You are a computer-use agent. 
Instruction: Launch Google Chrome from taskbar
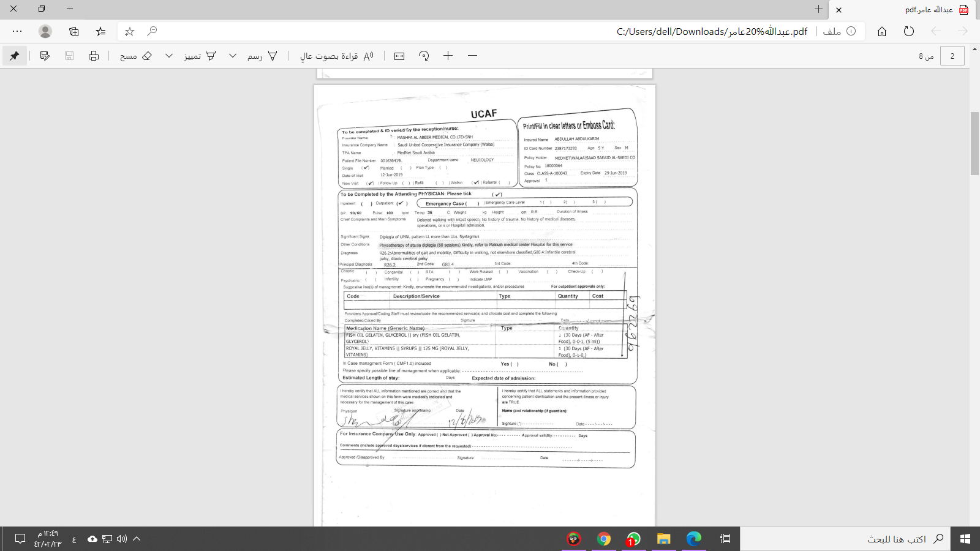pyautogui.click(x=604, y=539)
